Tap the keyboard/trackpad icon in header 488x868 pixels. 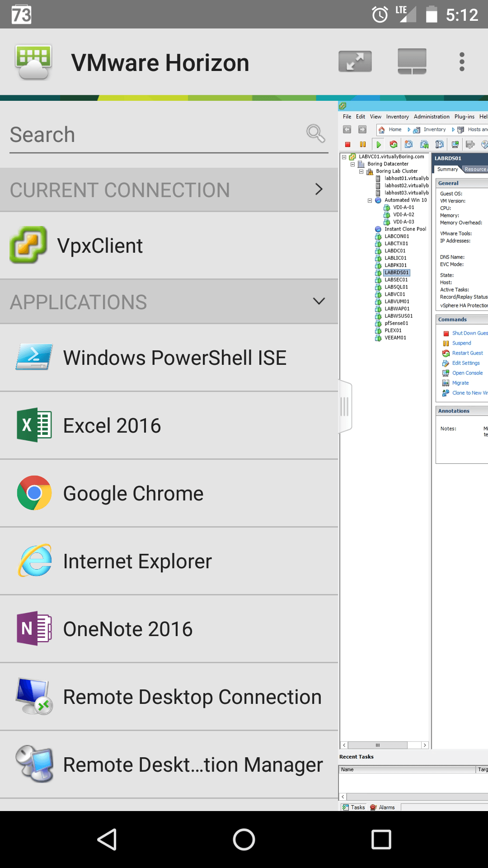412,61
